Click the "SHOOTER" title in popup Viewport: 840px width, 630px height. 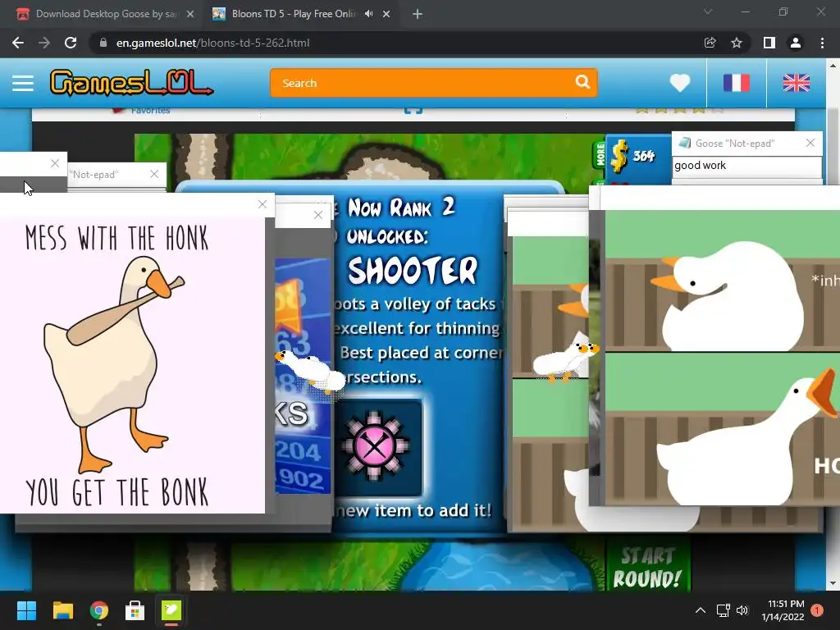413,270
